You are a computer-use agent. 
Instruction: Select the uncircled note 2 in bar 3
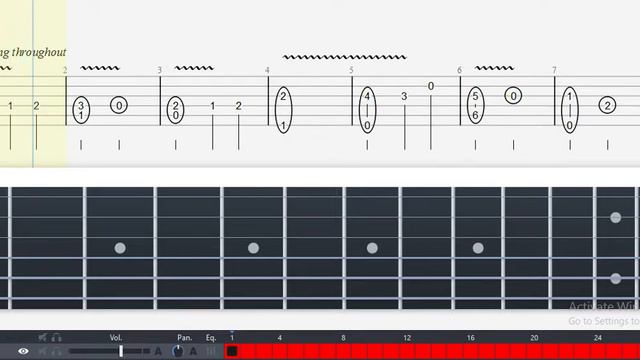click(239, 106)
